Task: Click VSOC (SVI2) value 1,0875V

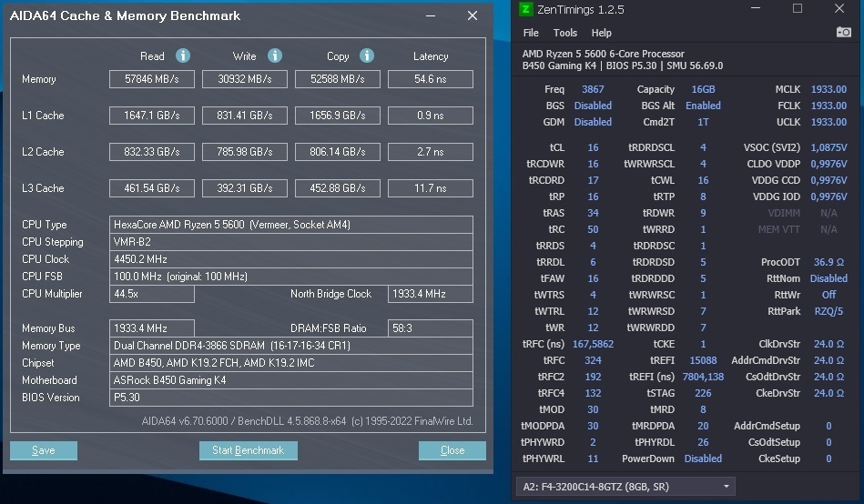Action: [x=828, y=147]
